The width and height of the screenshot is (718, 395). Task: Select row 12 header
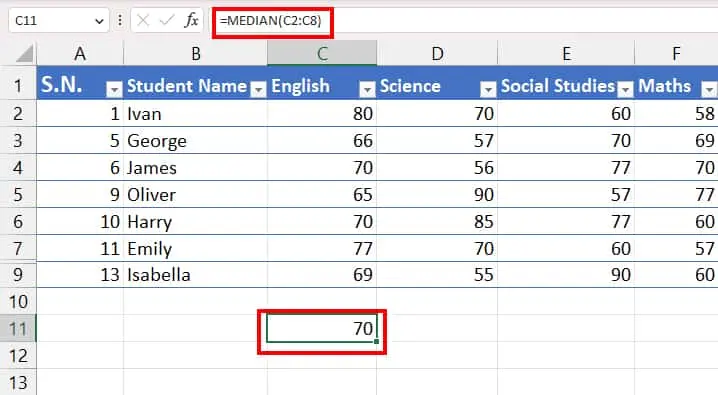[18, 356]
